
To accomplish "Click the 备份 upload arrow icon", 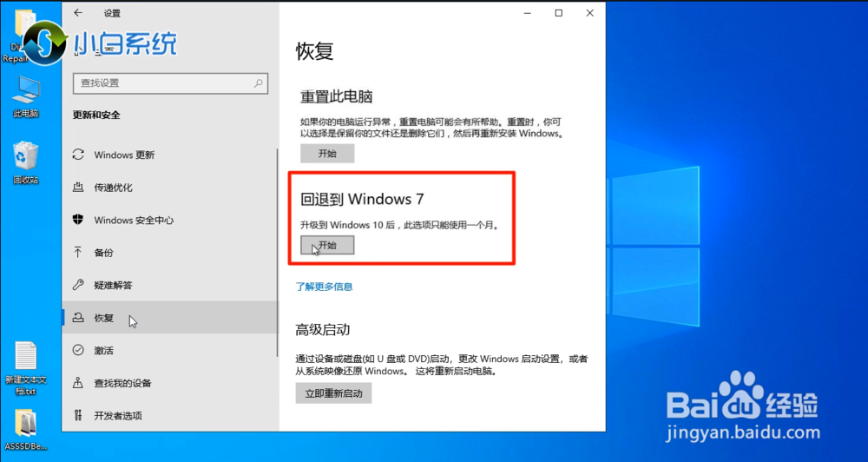I will pos(78,253).
